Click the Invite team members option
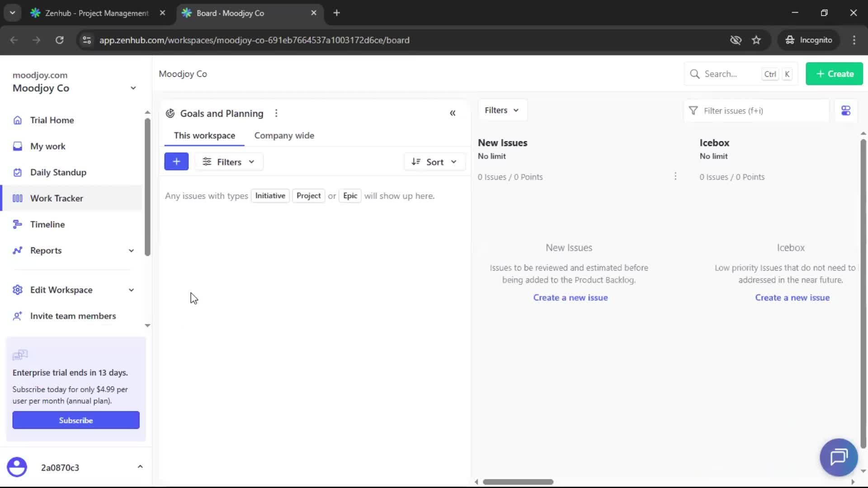The width and height of the screenshot is (868, 488). click(x=72, y=316)
